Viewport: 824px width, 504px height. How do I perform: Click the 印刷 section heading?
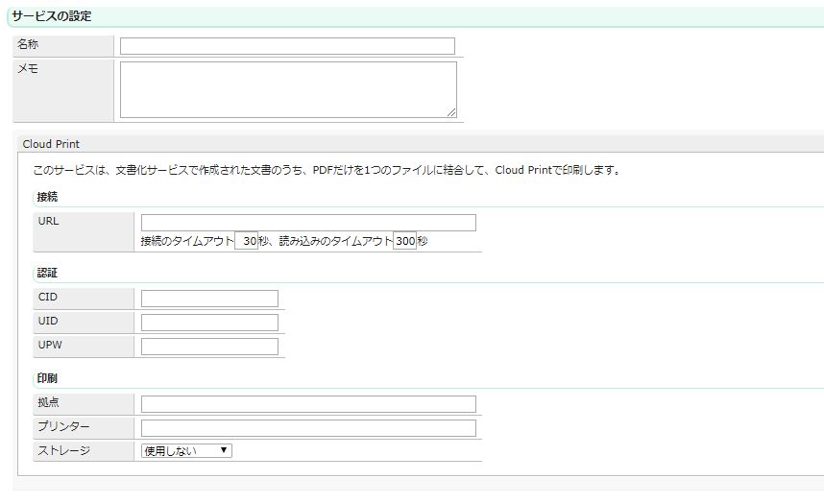46,378
